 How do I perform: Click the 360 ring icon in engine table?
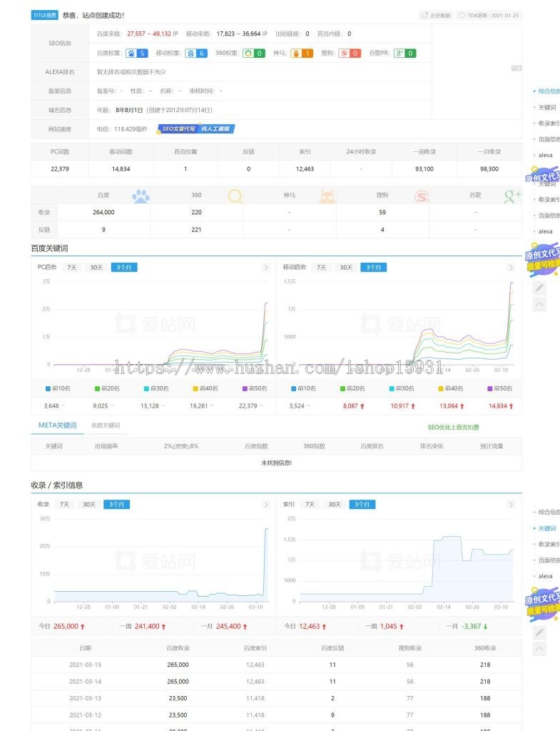235,196
